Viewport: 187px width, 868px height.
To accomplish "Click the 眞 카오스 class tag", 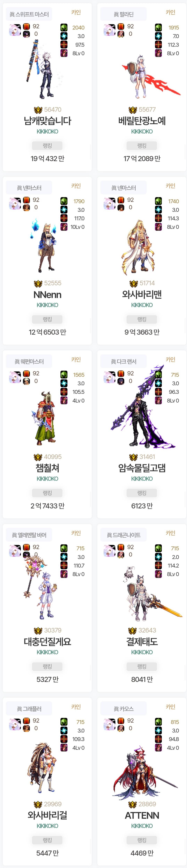I will pyautogui.click(x=124, y=709).
